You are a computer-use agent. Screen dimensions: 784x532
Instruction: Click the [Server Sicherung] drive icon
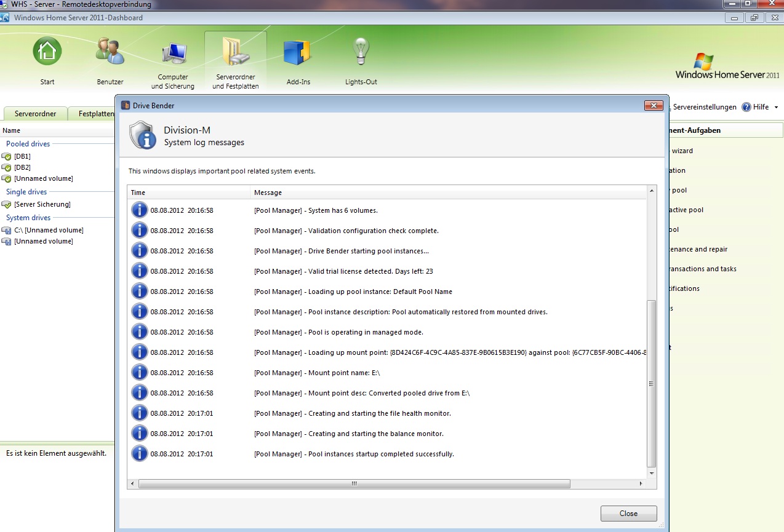7,204
